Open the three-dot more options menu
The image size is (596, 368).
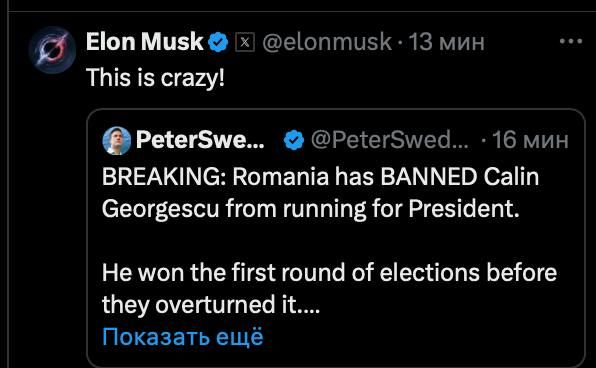coord(571,41)
